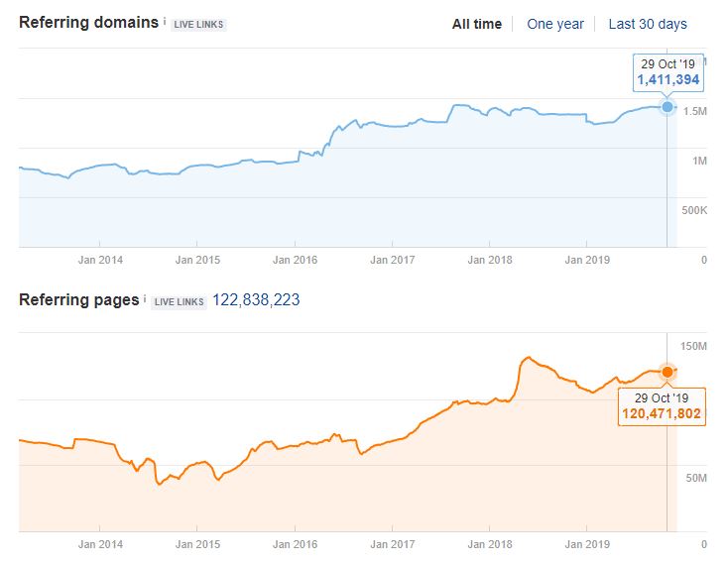Click 29 Oct '19 date in blue tooltip

click(668, 64)
